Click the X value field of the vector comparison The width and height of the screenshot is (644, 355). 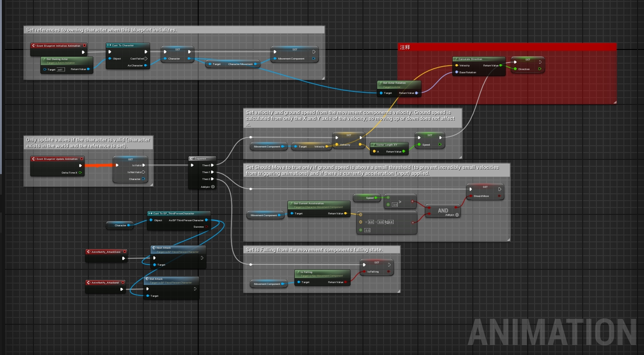371,222
